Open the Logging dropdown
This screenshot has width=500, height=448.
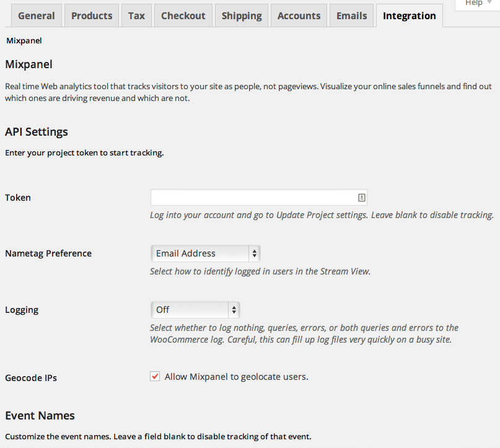point(195,309)
